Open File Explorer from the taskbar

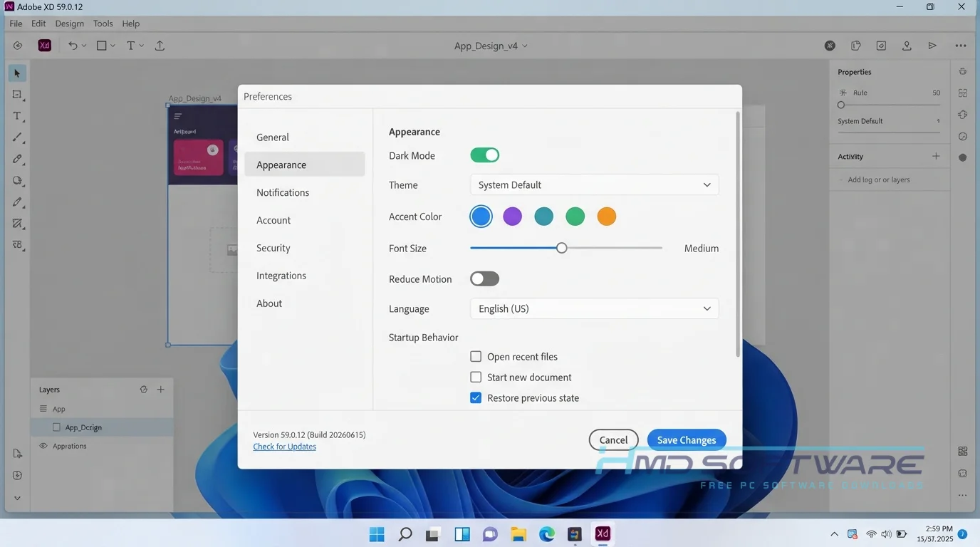click(518, 533)
